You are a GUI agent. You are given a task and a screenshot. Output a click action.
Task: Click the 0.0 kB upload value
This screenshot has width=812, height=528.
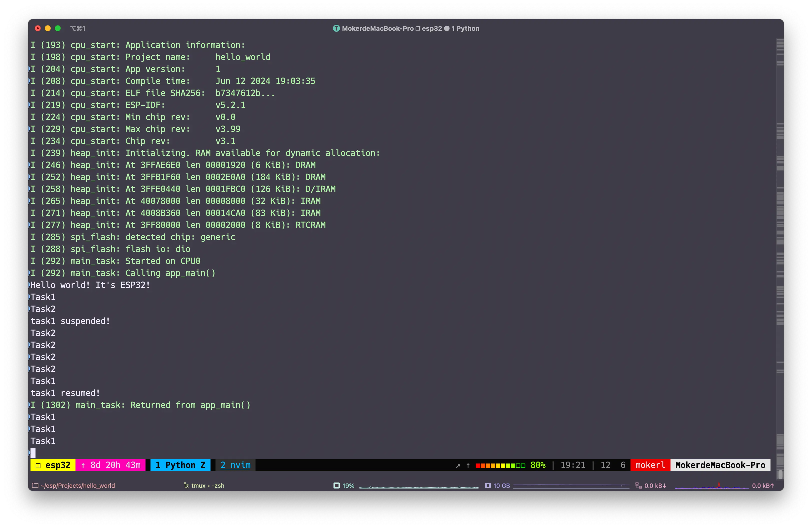pyautogui.click(x=763, y=485)
